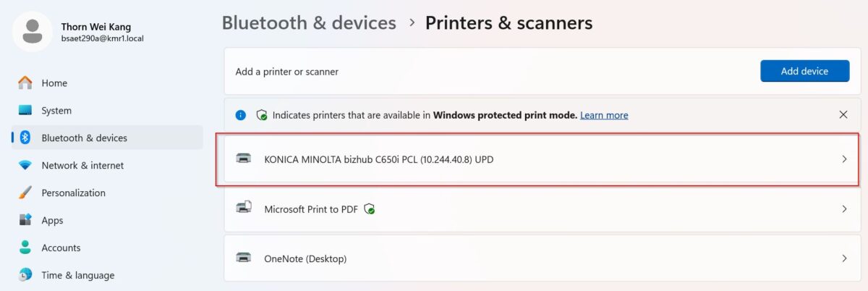Expand KONICA MINOLTA bizhub C650i chevron
The image size is (868, 291).
click(844, 159)
